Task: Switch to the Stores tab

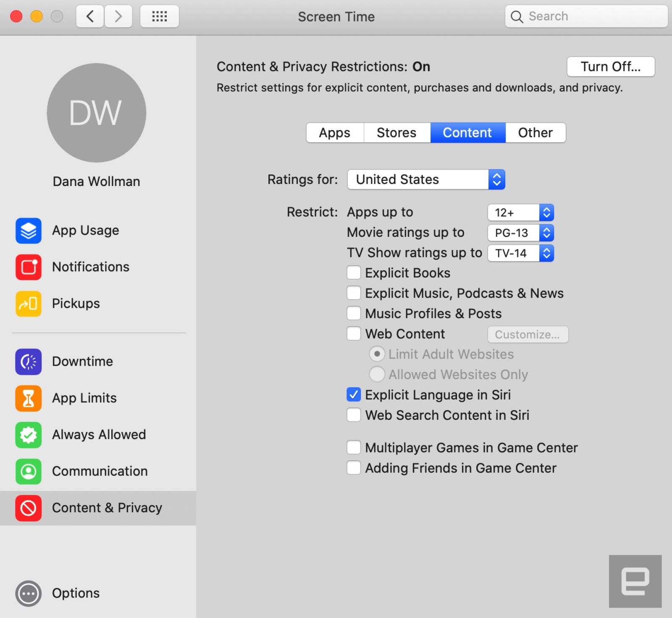Action: tap(397, 133)
